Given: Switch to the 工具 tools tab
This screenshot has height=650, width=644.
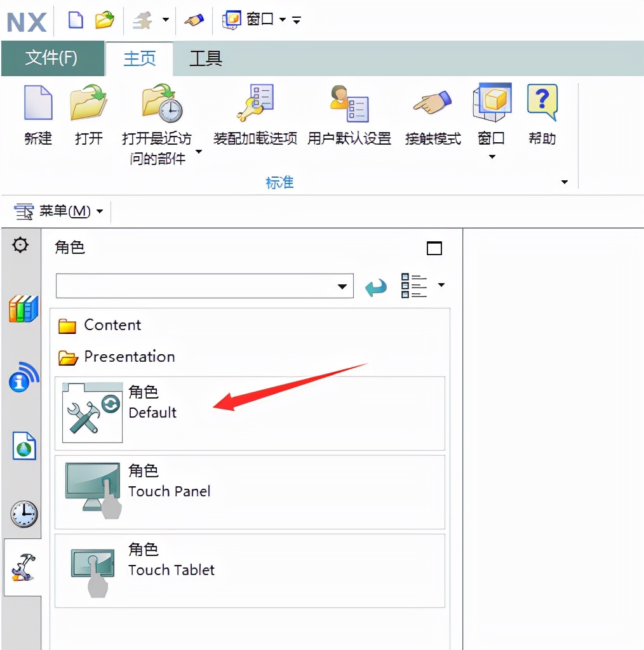Looking at the screenshot, I should 206,58.
